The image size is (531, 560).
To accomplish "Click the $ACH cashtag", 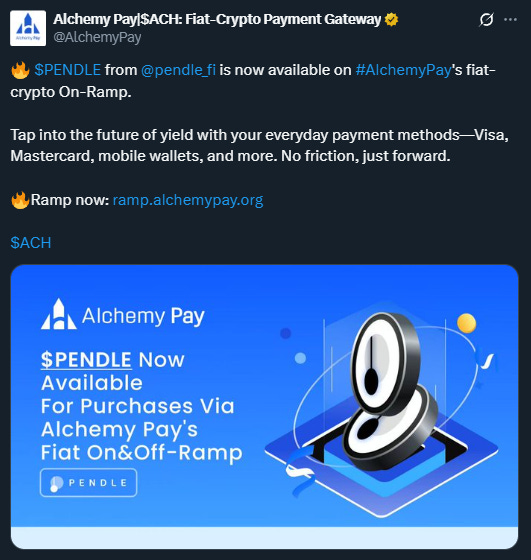I will tap(31, 243).
